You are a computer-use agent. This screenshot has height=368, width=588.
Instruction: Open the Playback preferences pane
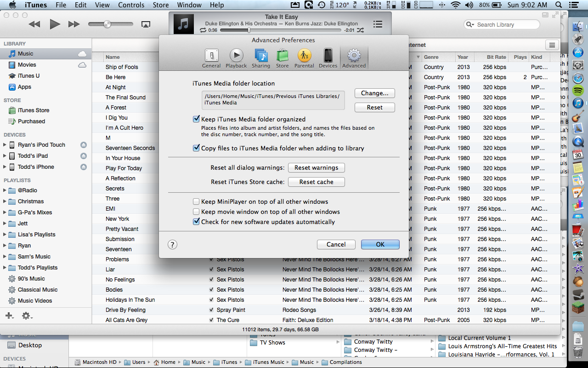(x=236, y=59)
